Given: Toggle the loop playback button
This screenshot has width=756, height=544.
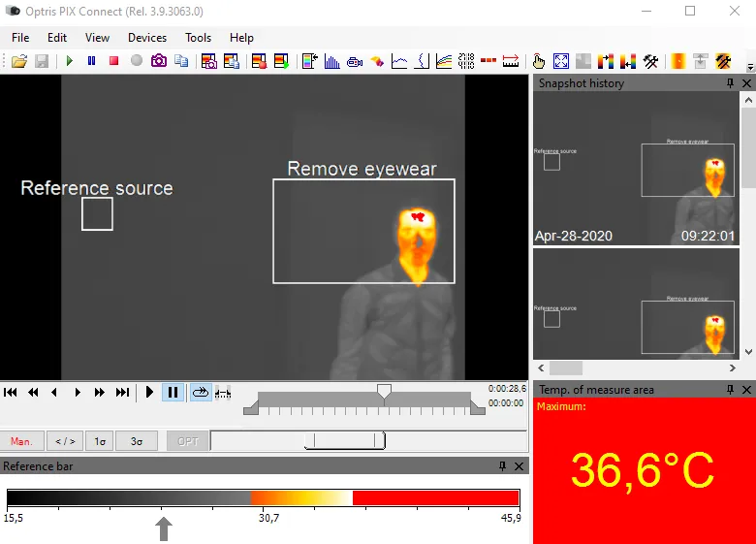Looking at the screenshot, I should pos(200,392).
